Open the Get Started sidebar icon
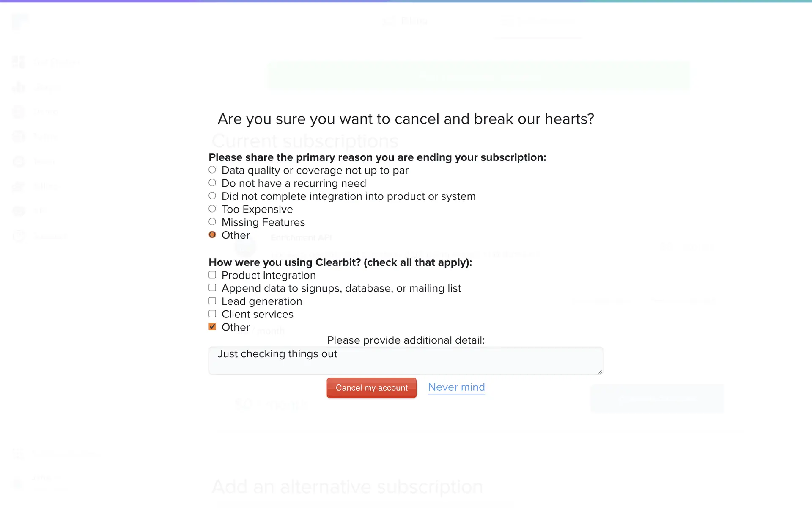The width and height of the screenshot is (812, 508). pos(19,62)
